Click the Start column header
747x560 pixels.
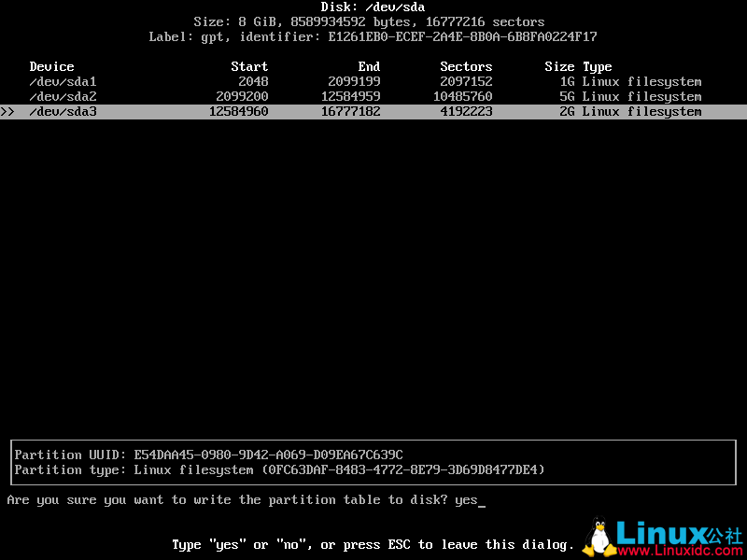249,66
